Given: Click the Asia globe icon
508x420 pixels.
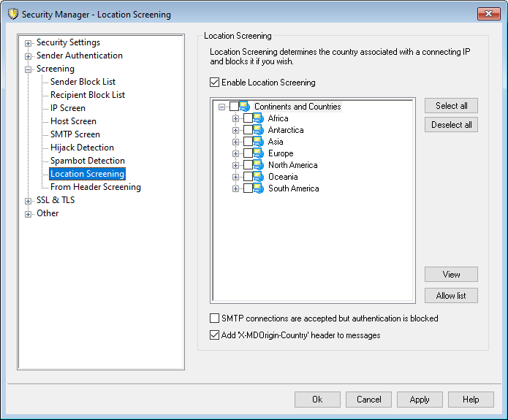Looking at the screenshot, I should [x=258, y=142].
